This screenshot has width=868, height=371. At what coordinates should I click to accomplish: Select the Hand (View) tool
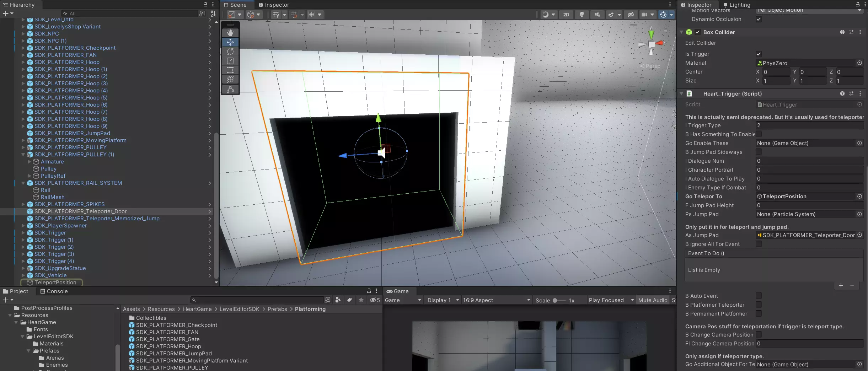coord(230,33)
